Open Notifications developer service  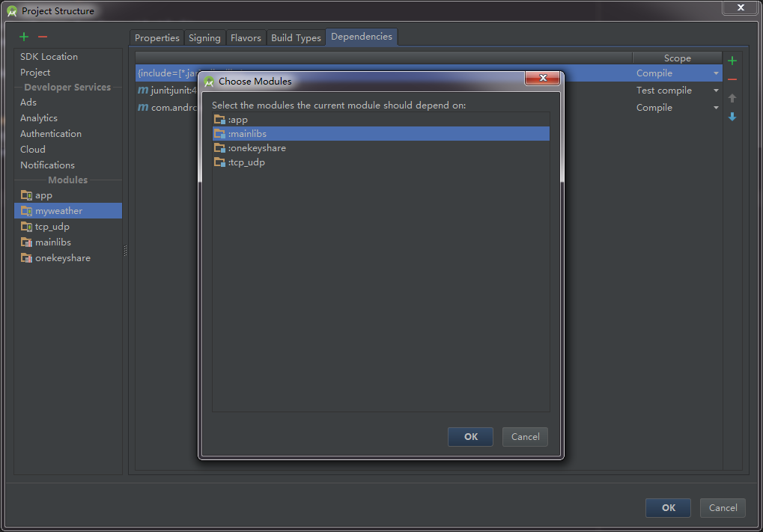47,165
